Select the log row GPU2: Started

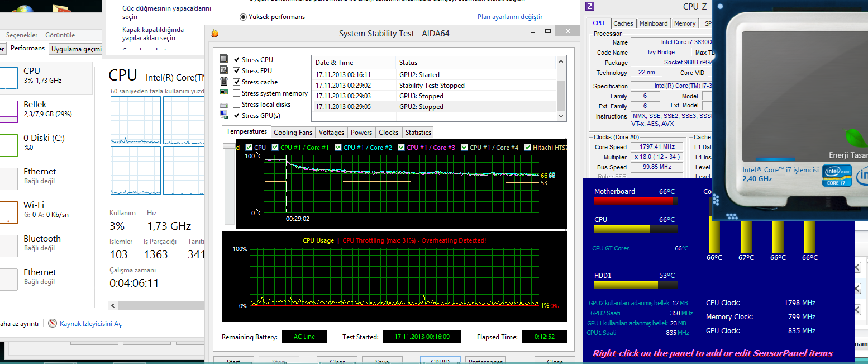tap(435, 75)
